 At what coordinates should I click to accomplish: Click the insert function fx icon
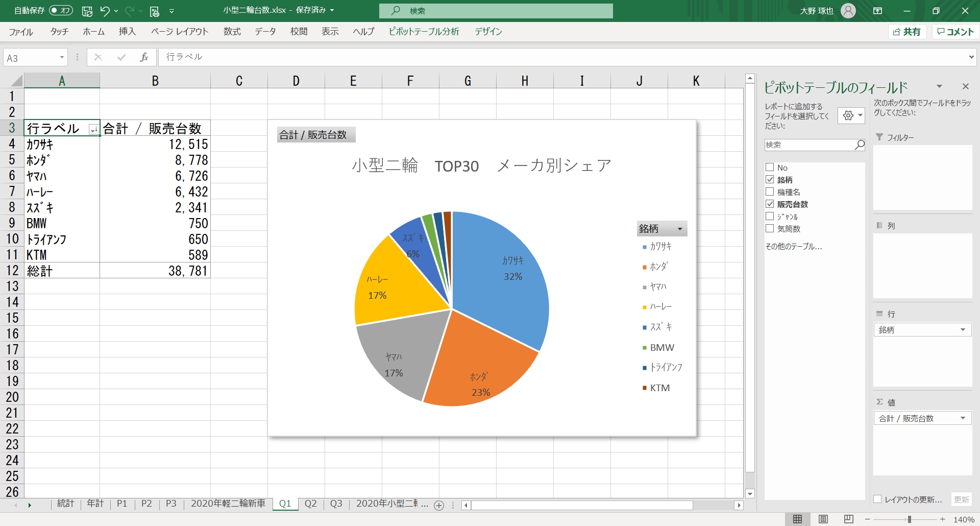(x=144, y=57)
